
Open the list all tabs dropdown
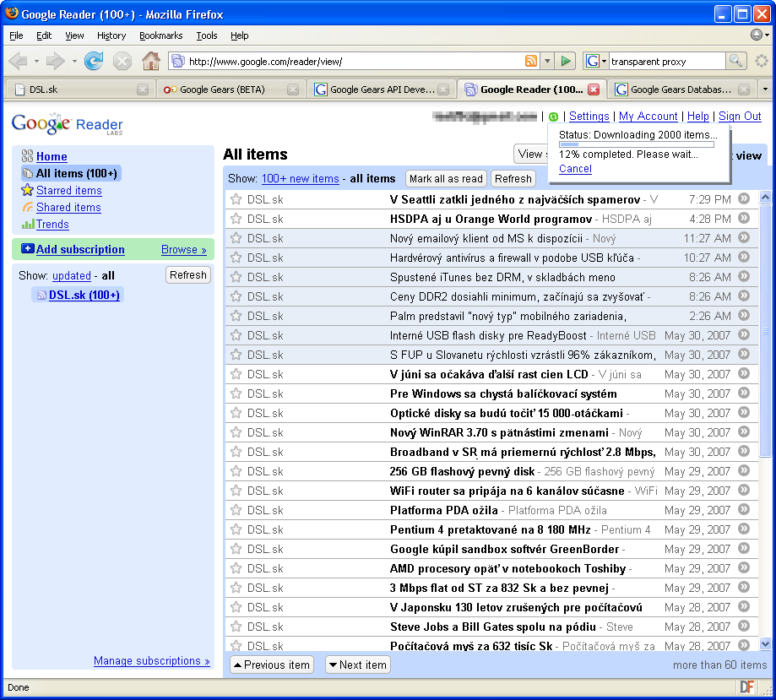765,90
